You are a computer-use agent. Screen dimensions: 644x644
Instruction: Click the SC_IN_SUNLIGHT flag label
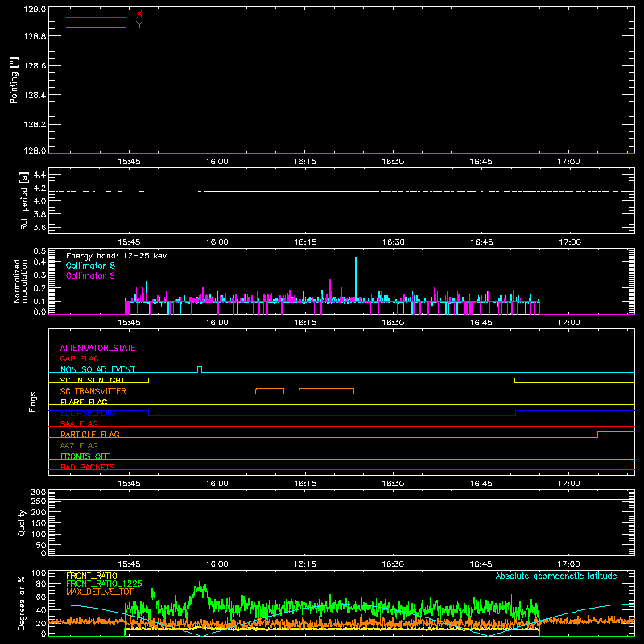93,380
